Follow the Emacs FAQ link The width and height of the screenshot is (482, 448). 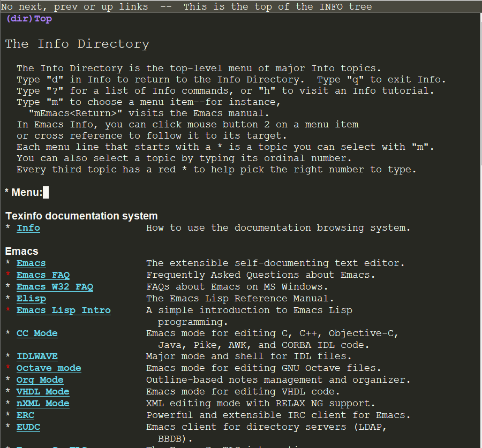click(x=43, y=275)
